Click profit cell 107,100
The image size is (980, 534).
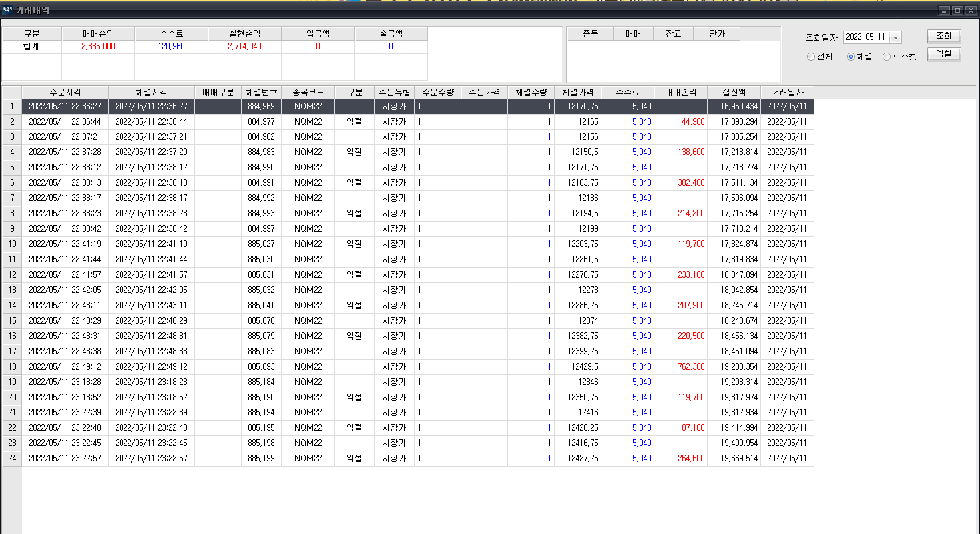(x=680, y=428)
